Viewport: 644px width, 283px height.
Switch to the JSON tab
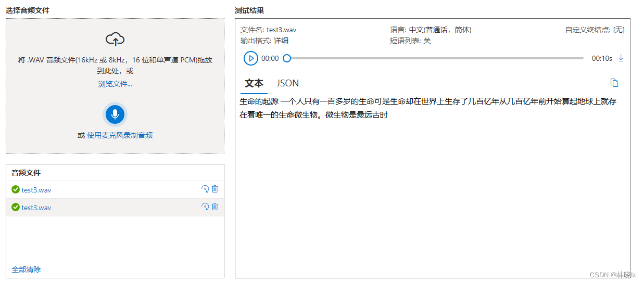pyautogui.click(x=287, y=83)
